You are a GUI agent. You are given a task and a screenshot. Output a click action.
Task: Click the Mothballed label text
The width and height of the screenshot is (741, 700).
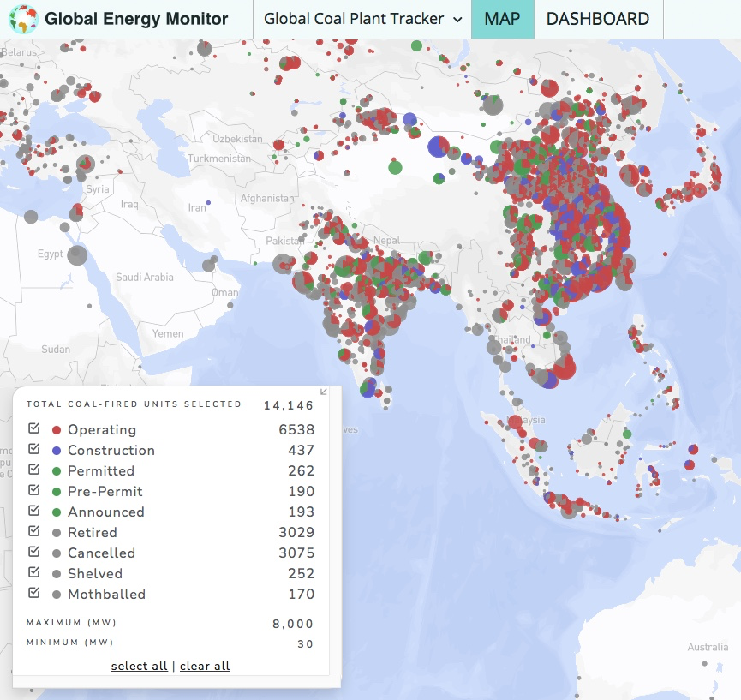click(107, 594)
